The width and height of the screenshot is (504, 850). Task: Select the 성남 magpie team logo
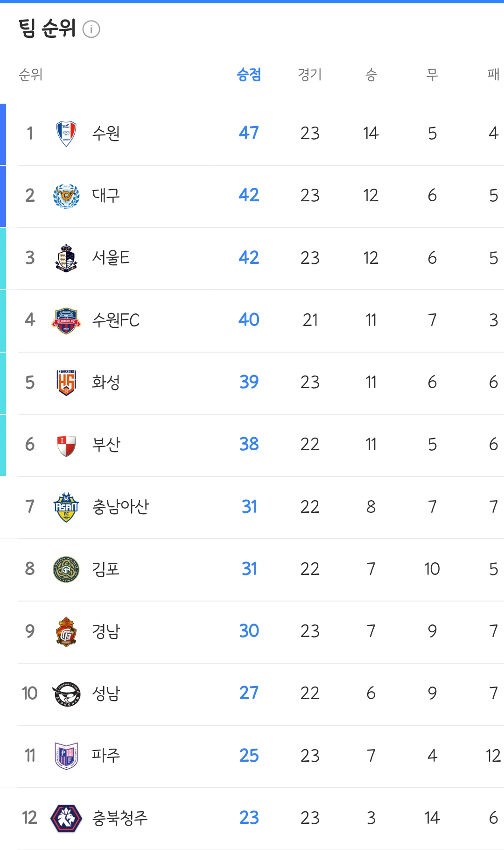pyautogui.click(x=66, y=694)
